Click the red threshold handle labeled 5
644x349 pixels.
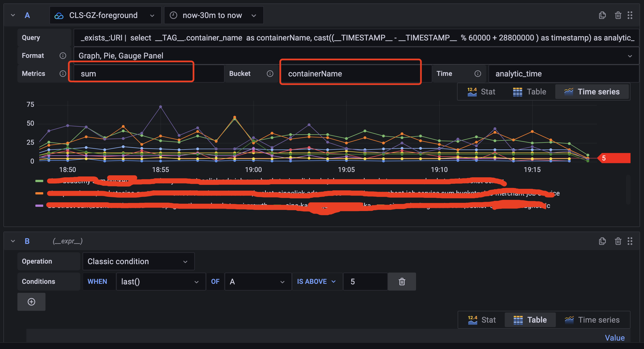tap(614, 158)
